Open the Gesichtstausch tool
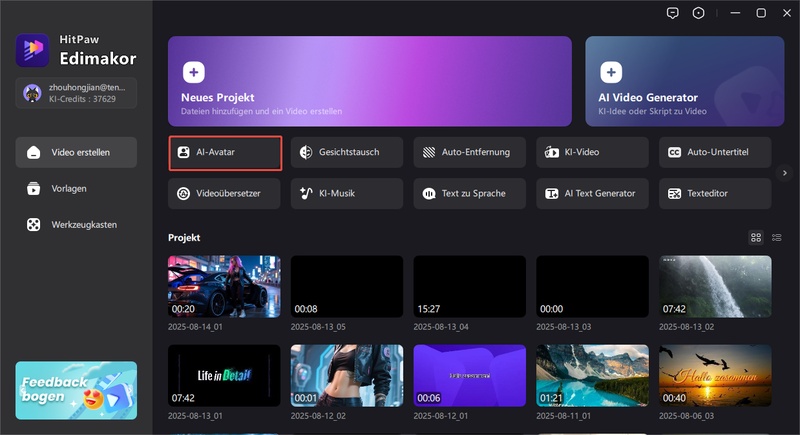 [x=347, y=152]
